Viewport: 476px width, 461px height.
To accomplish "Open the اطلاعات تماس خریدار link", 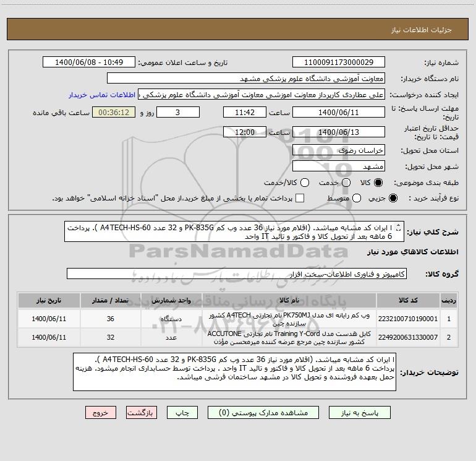I will coord(102,95).
